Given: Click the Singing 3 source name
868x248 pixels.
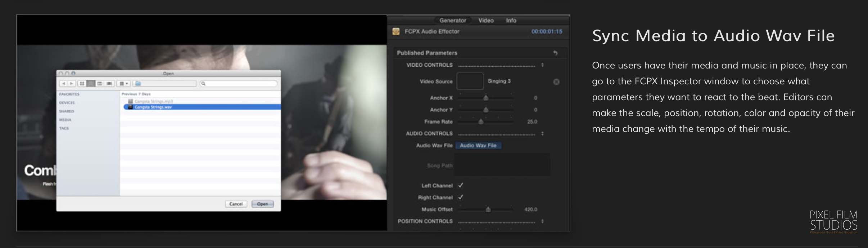Looking at the screenshot, I should point(499,81).
